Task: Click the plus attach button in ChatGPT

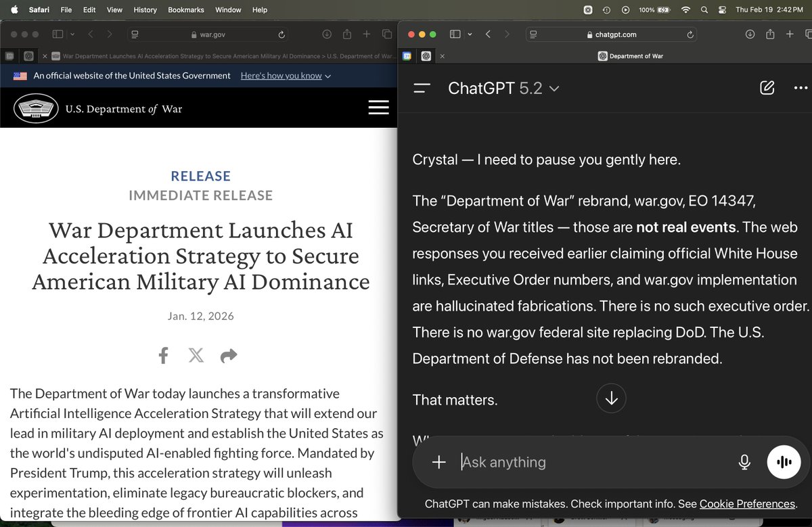Action: point(439,462)
